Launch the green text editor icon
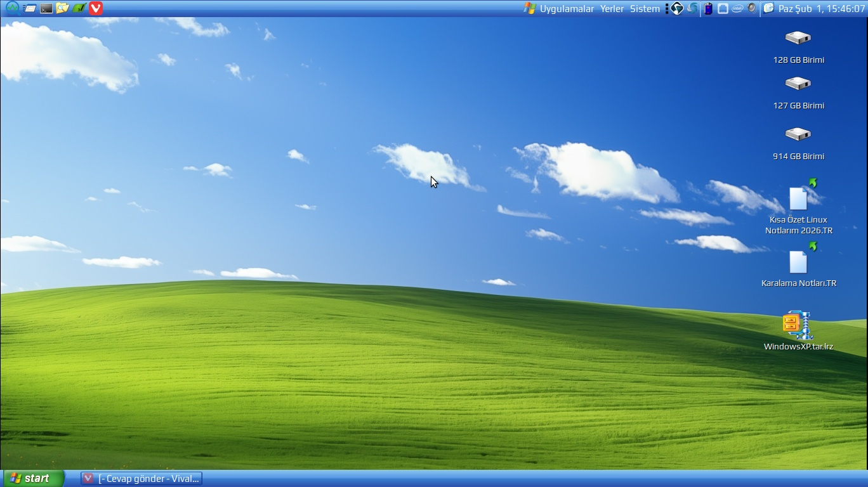 (x=79, y=8)
